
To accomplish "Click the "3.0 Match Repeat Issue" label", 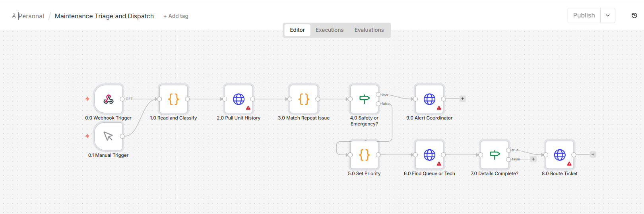I will click(304, 118).
